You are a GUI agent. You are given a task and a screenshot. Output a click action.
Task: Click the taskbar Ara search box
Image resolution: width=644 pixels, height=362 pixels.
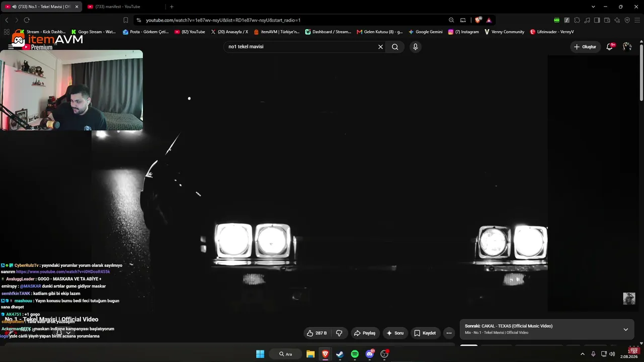[x=286, y=354]
